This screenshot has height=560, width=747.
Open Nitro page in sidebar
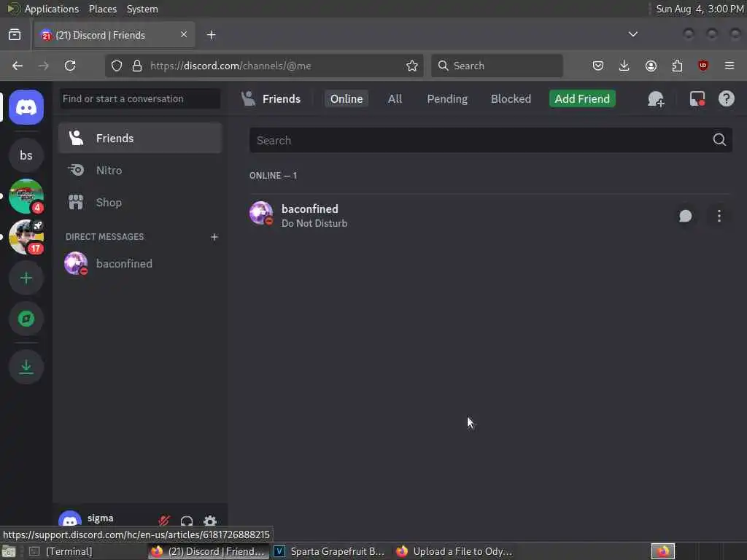[x=140, y=170]
